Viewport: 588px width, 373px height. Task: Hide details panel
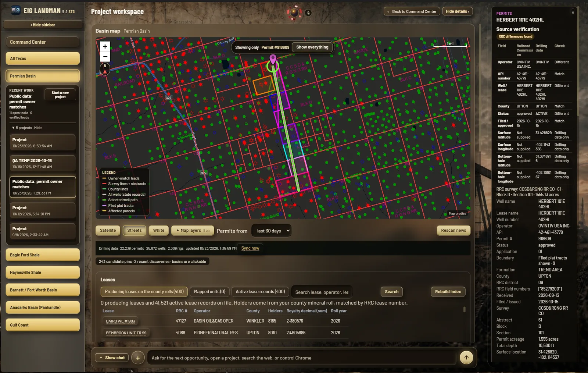tap(457, 11)
